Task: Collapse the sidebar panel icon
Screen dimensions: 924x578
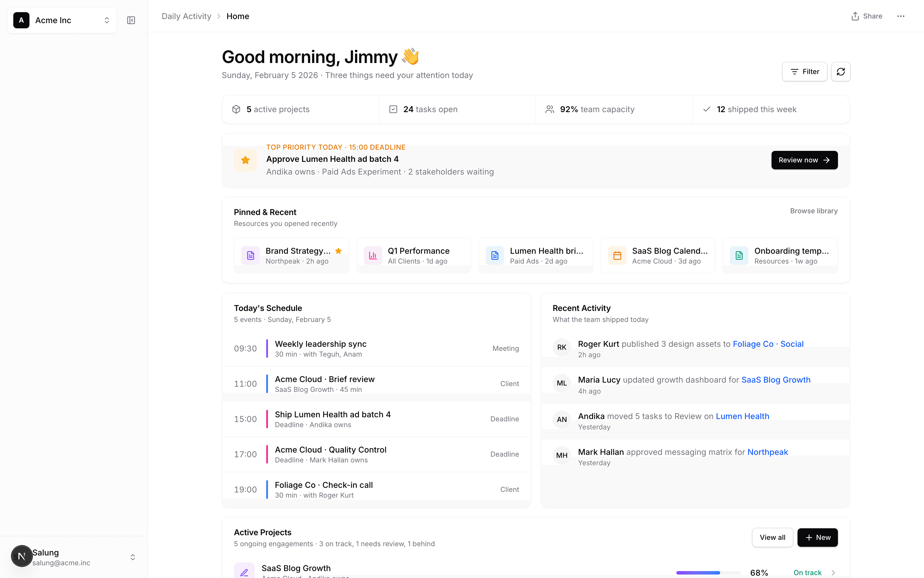Action: tap(131, 20)
